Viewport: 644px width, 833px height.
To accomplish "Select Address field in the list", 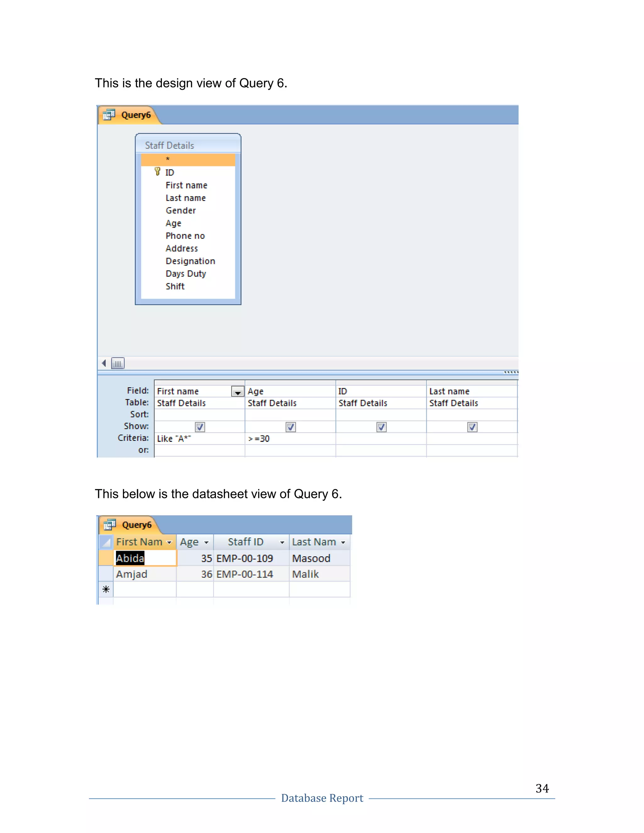I will coord(182,248).
